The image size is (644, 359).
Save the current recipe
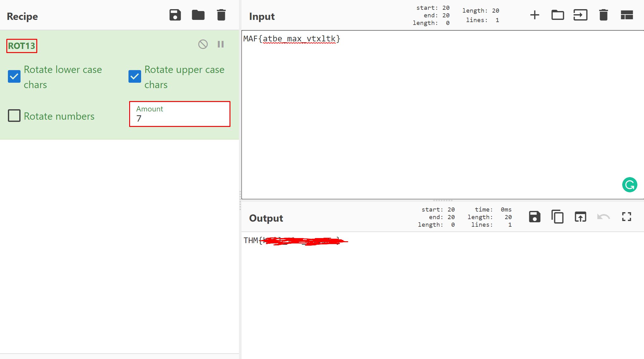(175, 15)
